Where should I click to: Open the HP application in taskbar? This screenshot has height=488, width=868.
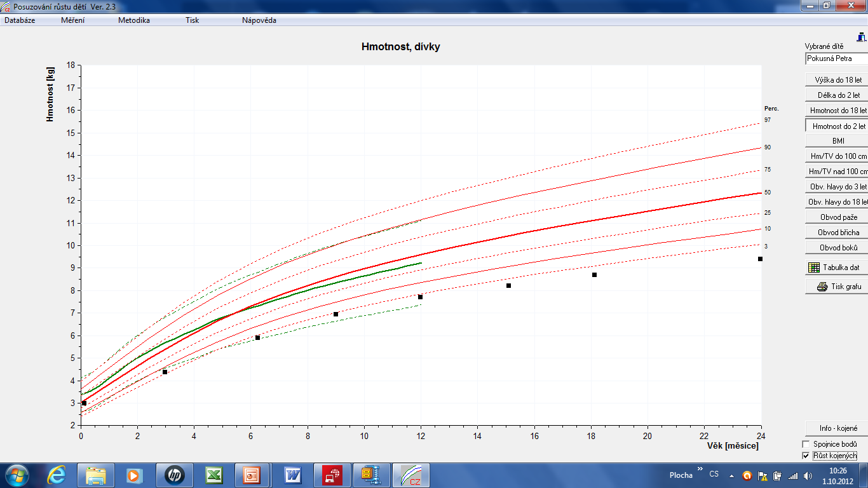click(x=174, y=475)
